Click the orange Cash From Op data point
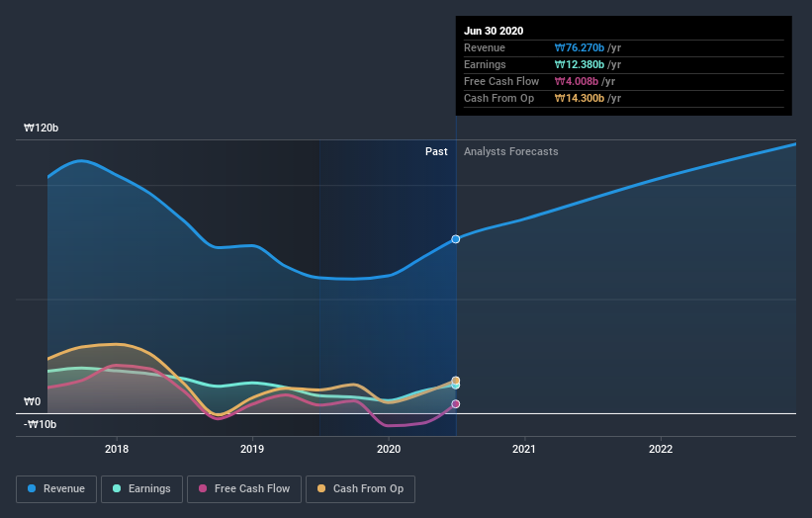 click(x=456, y=381)
